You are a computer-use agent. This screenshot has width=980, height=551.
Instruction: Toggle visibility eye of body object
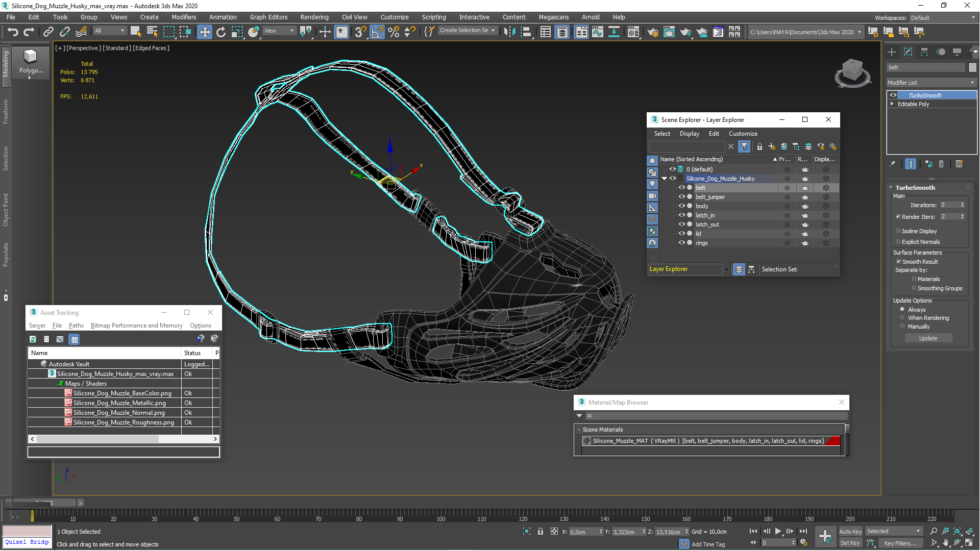[x=681, y=206]
